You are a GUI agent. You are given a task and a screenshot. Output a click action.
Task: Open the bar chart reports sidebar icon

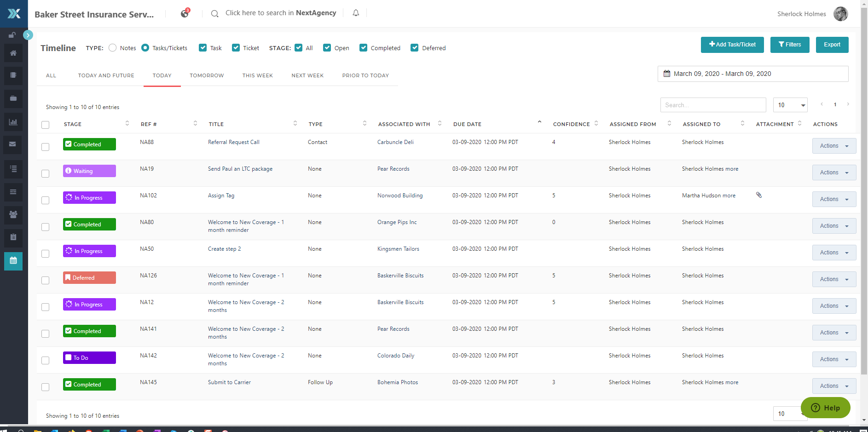[x=13, y=122]
